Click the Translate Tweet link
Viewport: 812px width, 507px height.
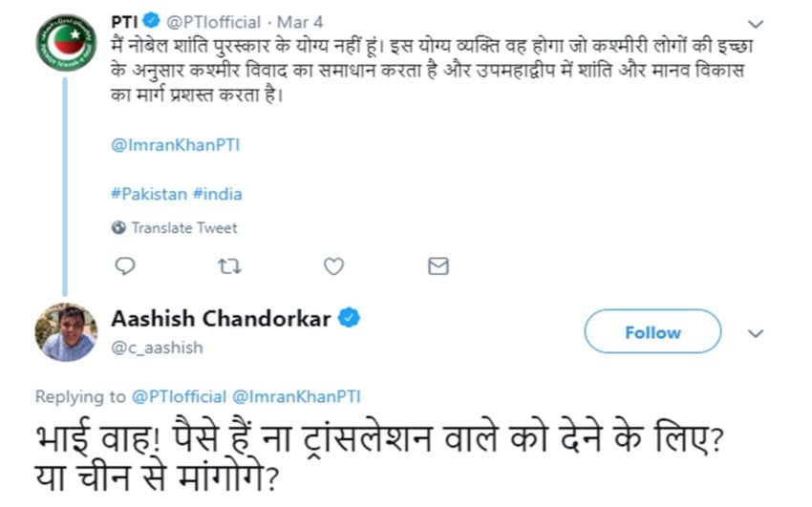click(x=184, y=228)
